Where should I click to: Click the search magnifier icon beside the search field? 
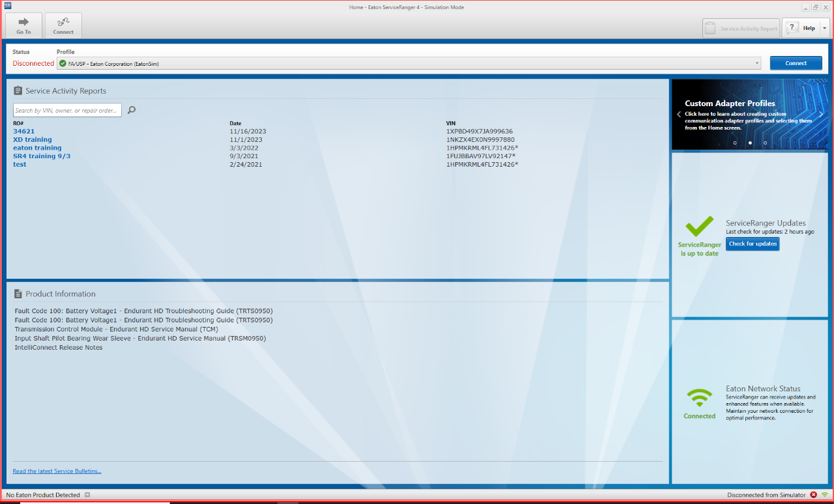132,110
